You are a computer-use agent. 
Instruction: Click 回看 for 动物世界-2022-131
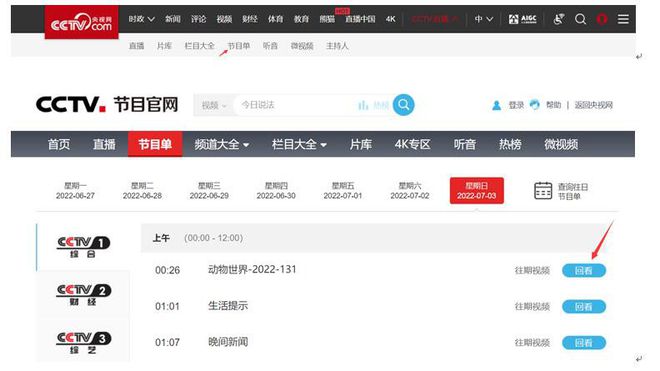(x=584, y=270)
